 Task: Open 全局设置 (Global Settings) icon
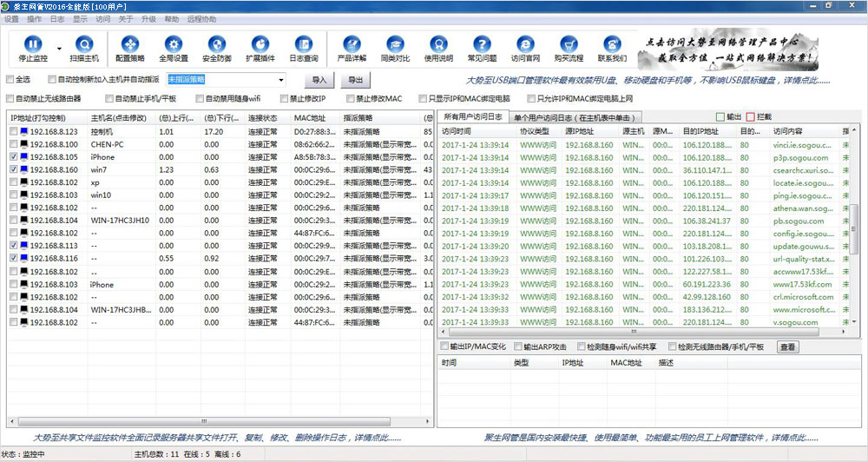click(x=174, y=45)
